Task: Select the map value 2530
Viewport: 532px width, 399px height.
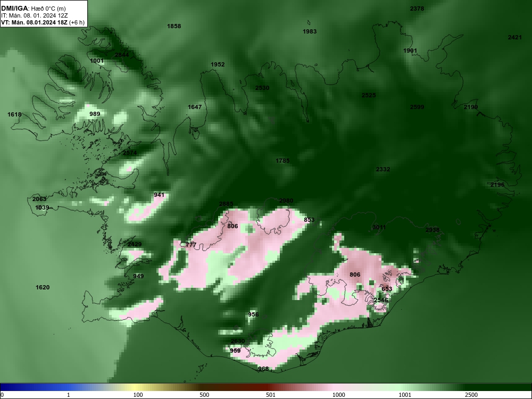Action: 262,88
